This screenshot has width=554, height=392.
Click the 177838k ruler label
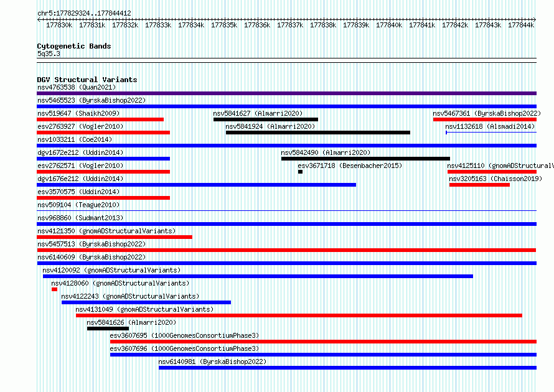coord(323,25)
